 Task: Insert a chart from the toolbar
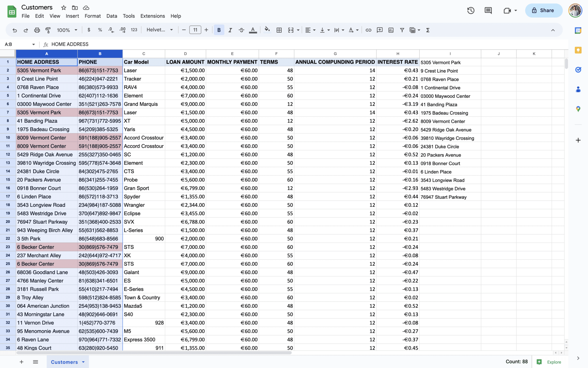[x=391, y=30]
